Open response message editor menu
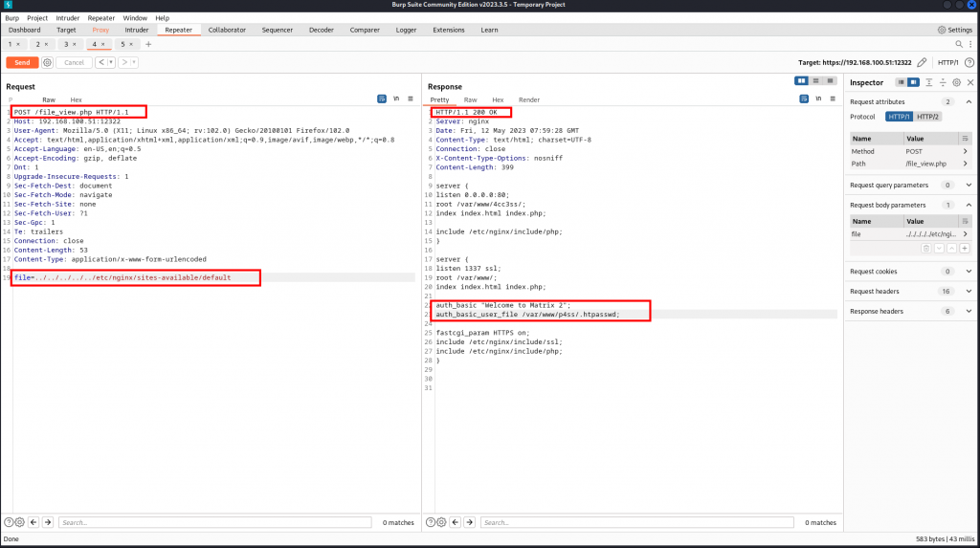The image size is (980, 548). pos(833,99)
